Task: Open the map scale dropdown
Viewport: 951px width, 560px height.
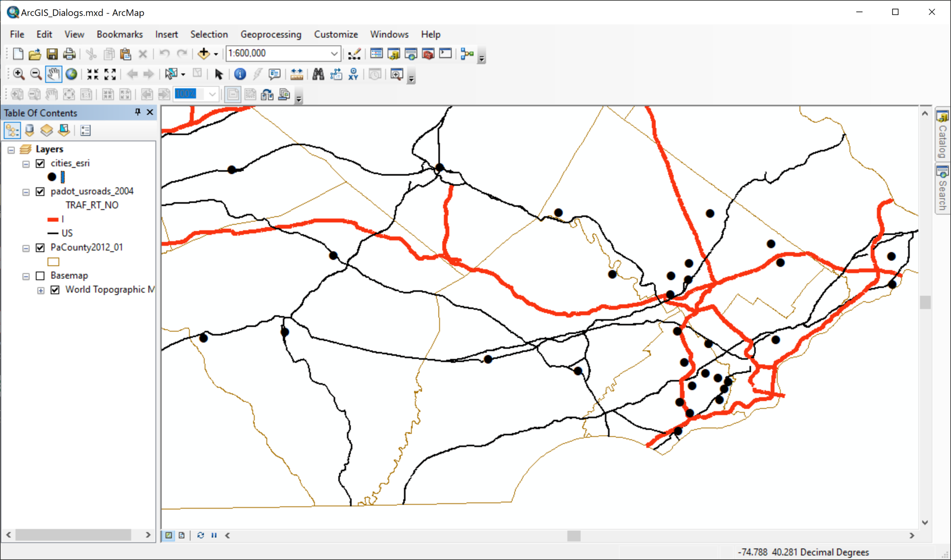Action: [334, 53]
